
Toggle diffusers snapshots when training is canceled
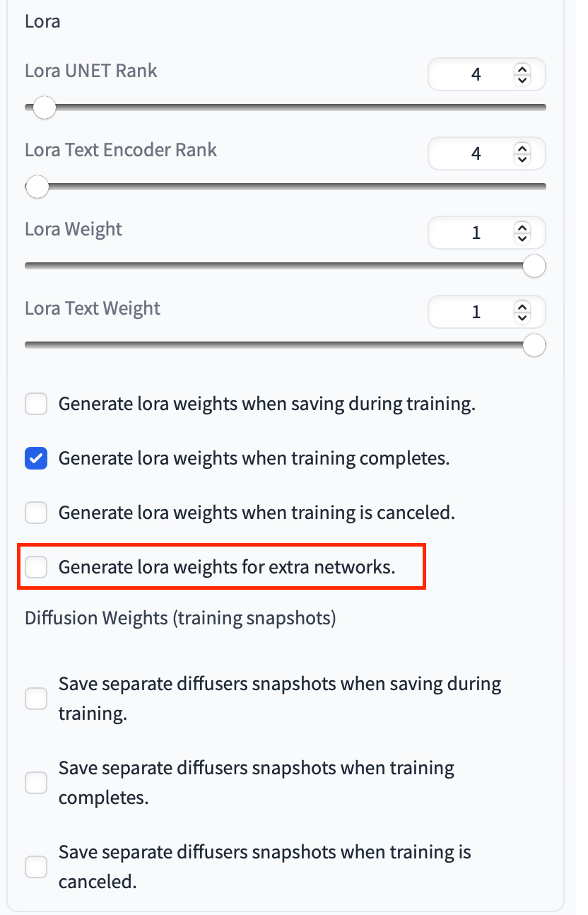tap(36, 866)
